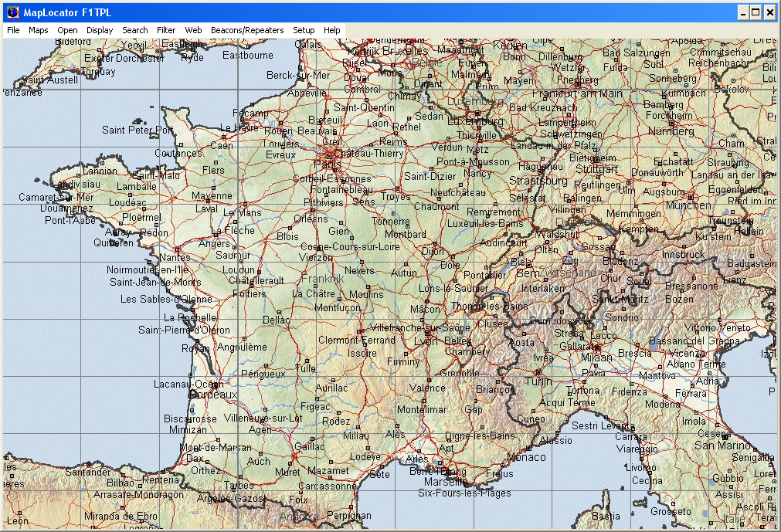The height and width of the screenshot is (532, 781).
Task: Click the Le Mans label on the map
Action: point(242,212)
